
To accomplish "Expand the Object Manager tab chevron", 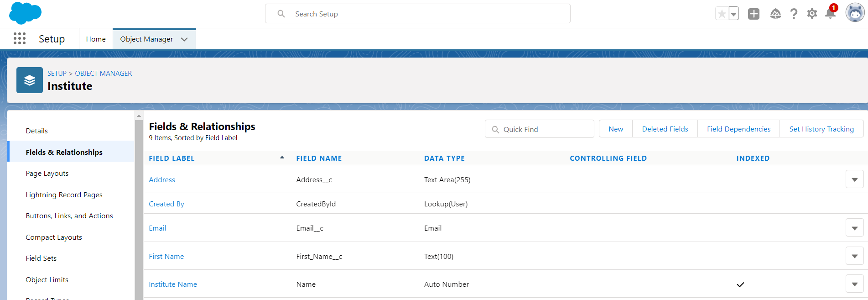I will [x=184, y=39].
